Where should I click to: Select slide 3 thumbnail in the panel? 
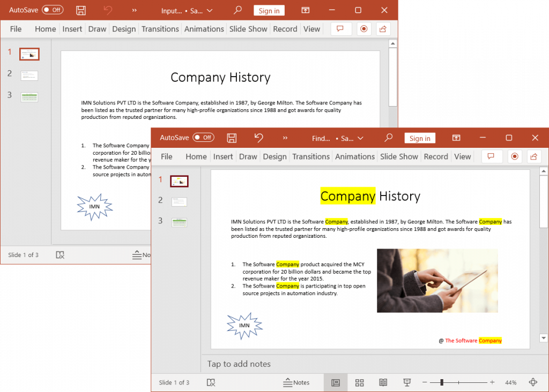pyautogui.click(x=179, y=222)
